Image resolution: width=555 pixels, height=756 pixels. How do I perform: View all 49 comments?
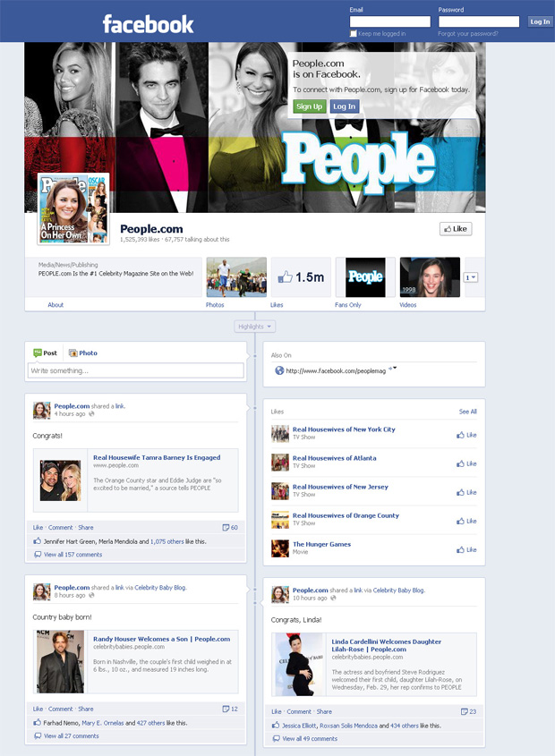pyautogui.click(x=310, y=739)
